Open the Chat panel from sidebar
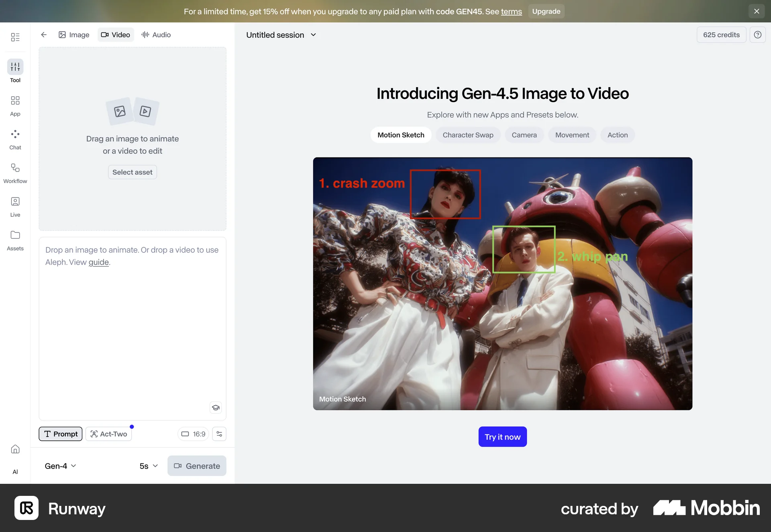Viewport: 771px width, 532px height. pos(15,139)
